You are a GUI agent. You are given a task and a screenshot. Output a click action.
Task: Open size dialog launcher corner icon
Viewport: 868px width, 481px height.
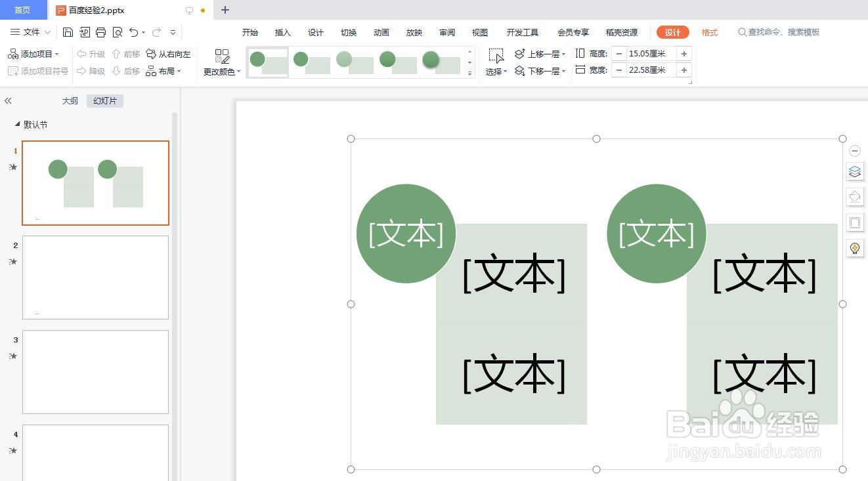pyautogui.click(x=690, y=82)
